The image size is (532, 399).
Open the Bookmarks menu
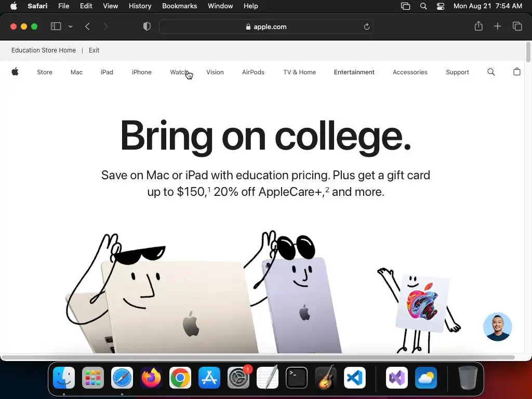179,6
